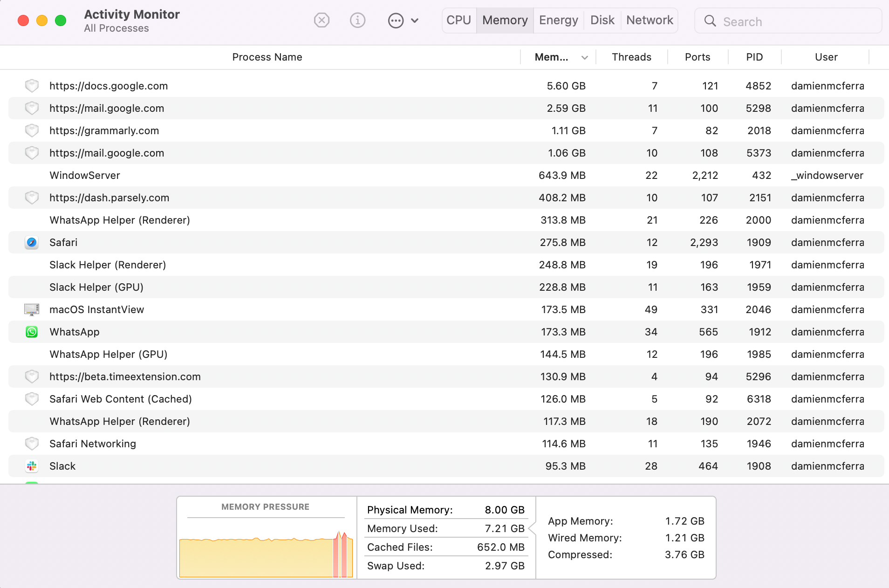Select the Safari Networking process name
This screenshot has width=889, height=588.
click(x=93, y=444)
